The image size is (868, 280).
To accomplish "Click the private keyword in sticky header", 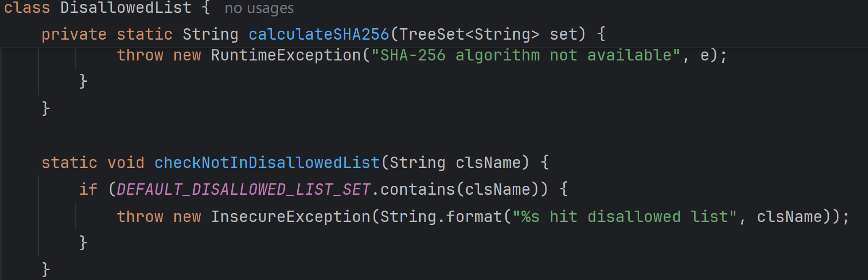I will [x=74, y=34].
